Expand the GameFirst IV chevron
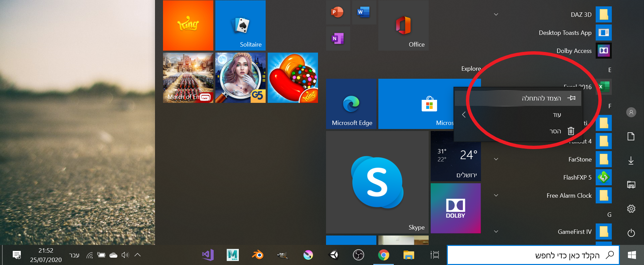 click(x=496, y=232)
